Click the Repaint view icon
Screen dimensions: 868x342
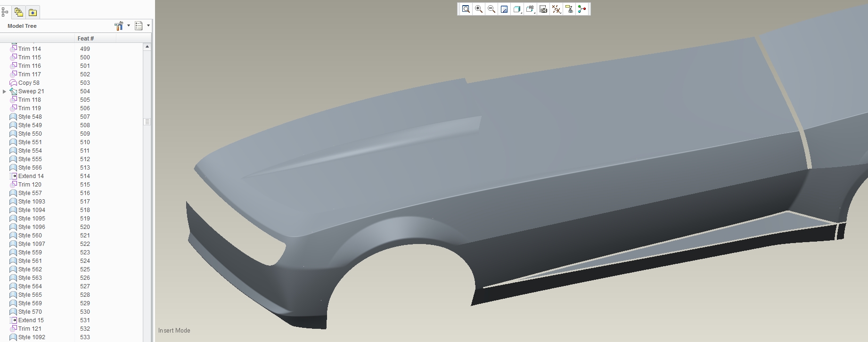point(504,9)
